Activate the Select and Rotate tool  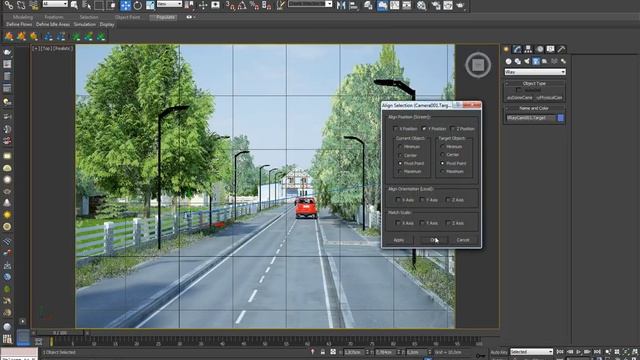point(138,5)
